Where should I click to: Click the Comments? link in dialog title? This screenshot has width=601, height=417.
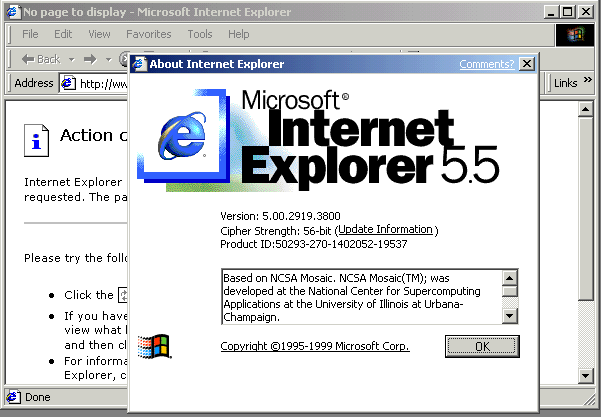pos(486,64)
